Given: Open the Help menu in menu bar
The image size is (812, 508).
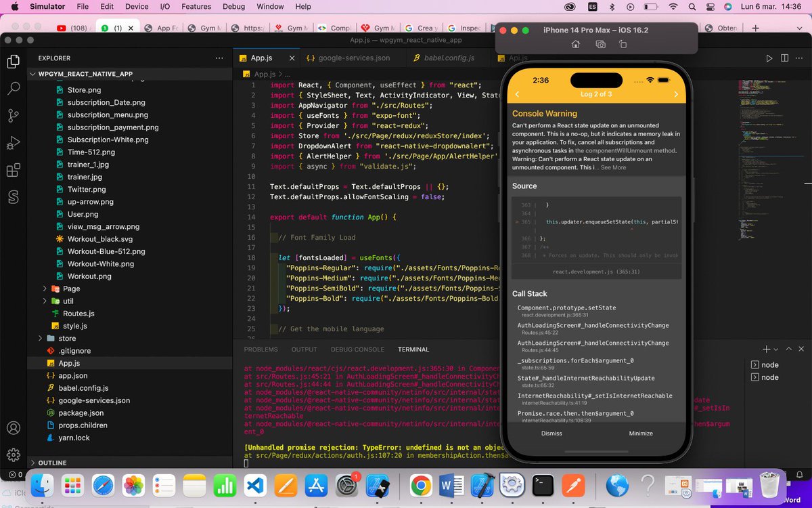Looking at the screenshot, I should [303, 6].
